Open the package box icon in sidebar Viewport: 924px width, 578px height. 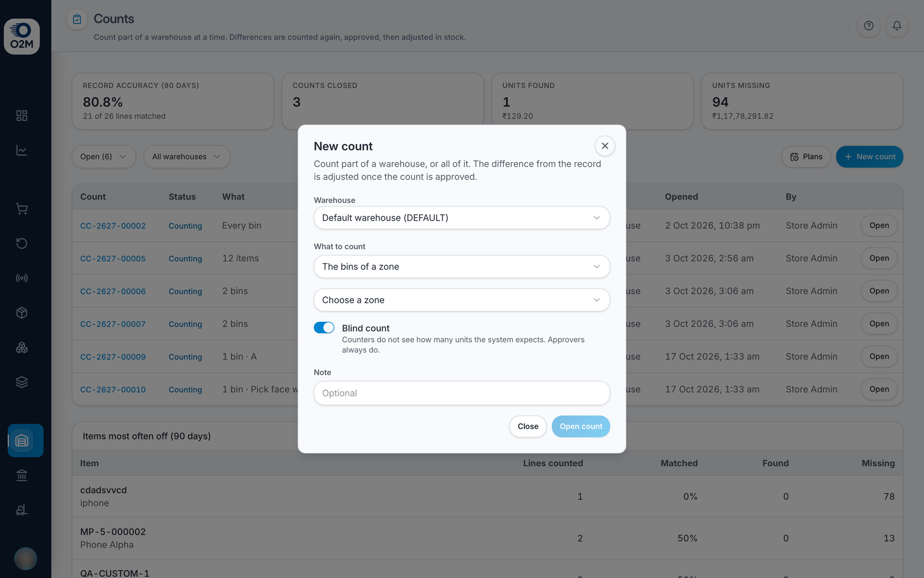[x=22, y=313]
